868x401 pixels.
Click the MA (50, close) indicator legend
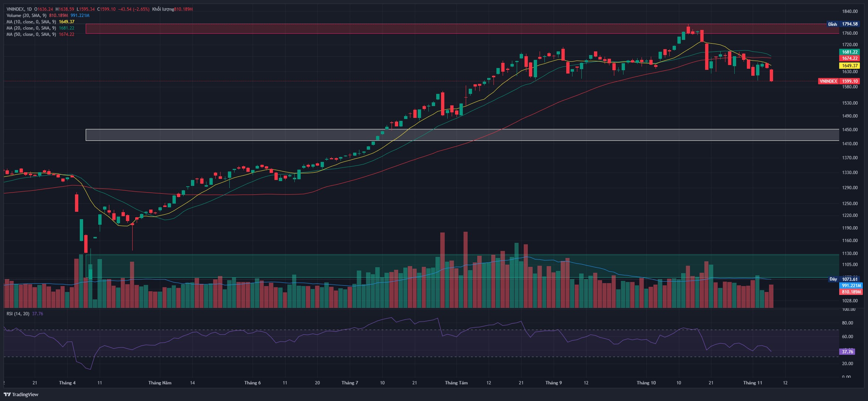coord(31,34)
